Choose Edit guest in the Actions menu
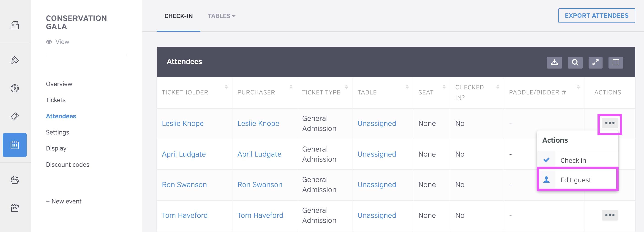The image size is (644, 232). click(575, 180)
